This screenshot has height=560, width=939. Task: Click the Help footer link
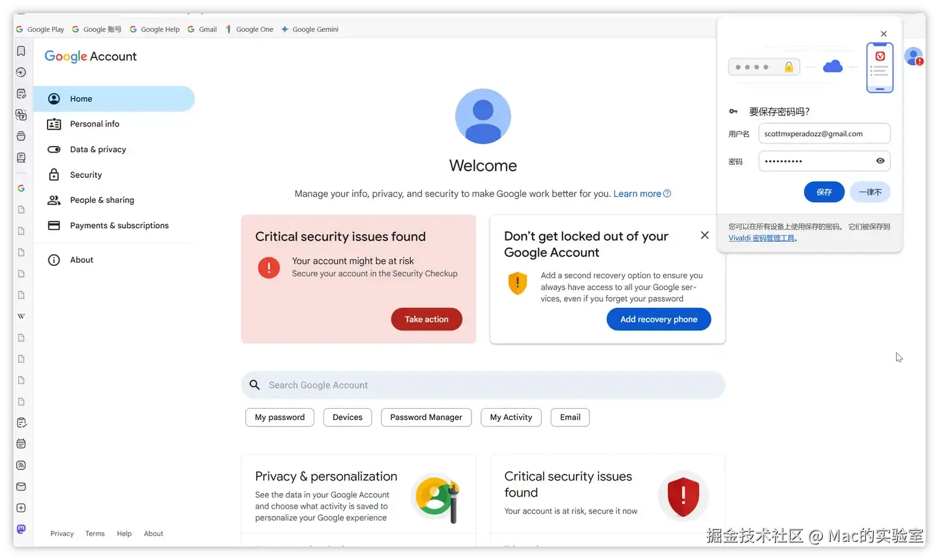tap(124, 534)
